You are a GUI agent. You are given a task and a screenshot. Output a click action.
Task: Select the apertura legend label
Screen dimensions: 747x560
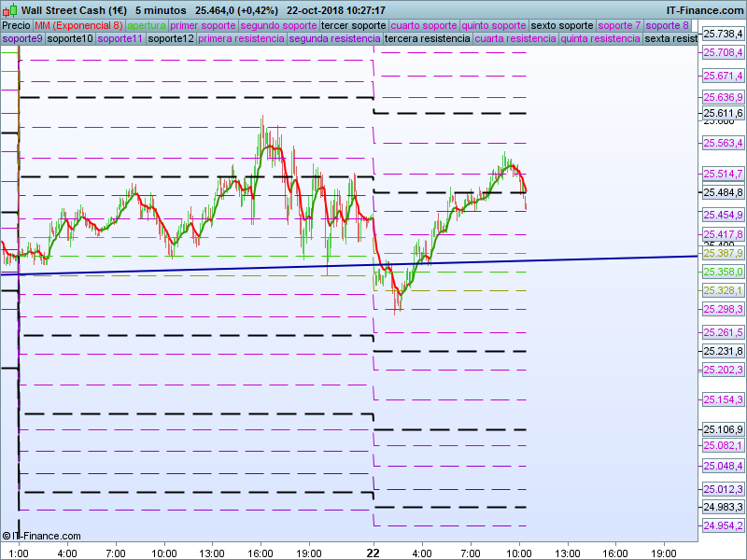(x=147, y=26)
